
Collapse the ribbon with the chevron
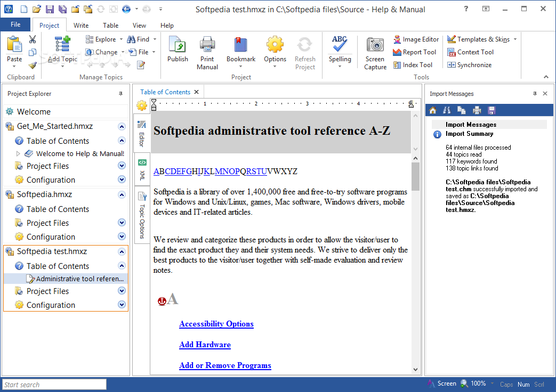[546, 77]
